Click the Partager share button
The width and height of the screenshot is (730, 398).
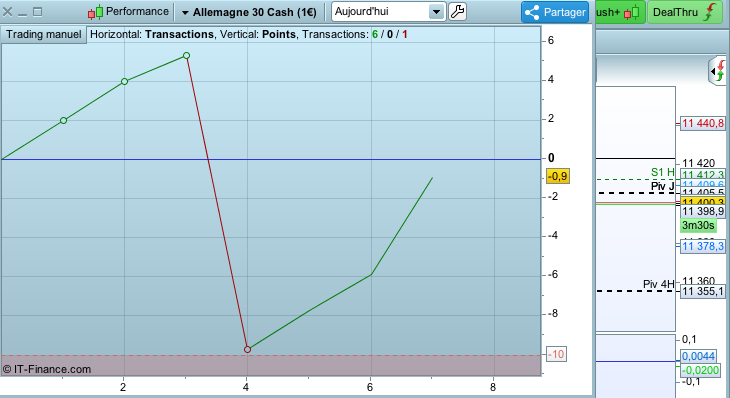(x=555, y=12)
